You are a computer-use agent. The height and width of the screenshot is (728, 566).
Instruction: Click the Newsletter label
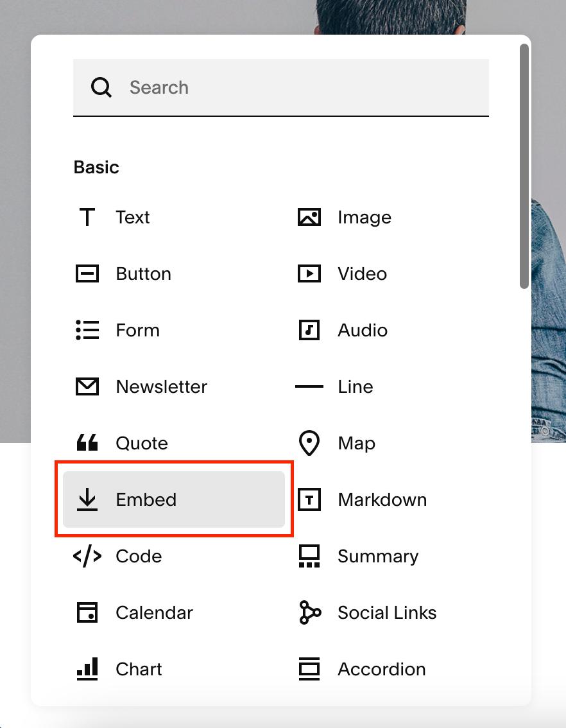point(162,386)
